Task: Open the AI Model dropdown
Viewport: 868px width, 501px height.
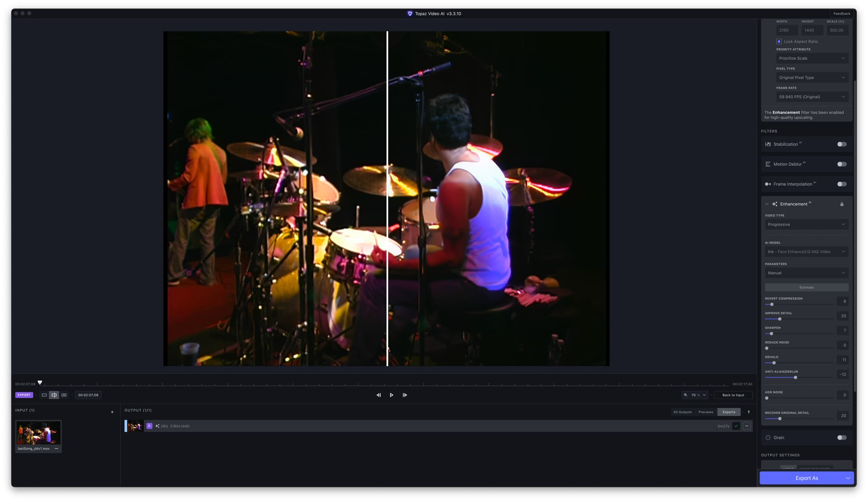Action: click(807, 252)
